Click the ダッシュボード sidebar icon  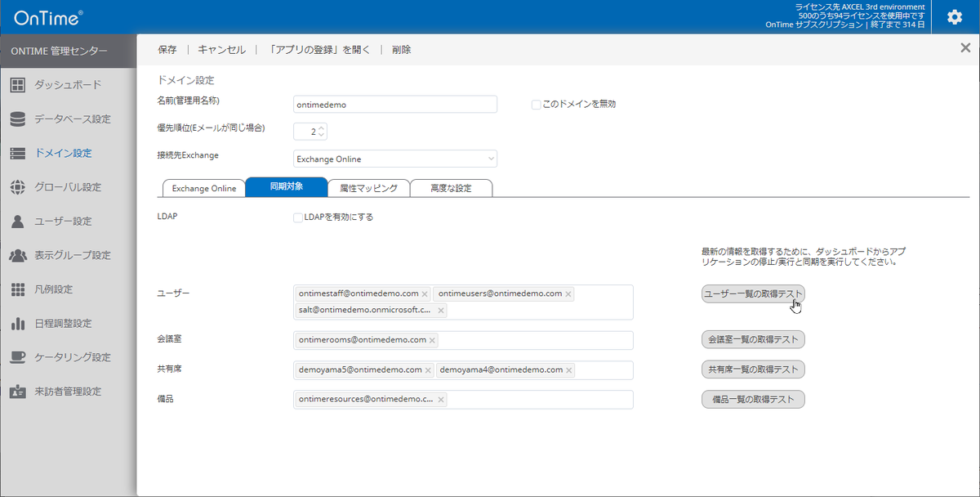click(18, 85)
